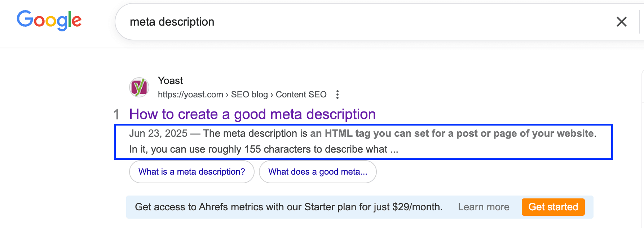Expand the 'What does a good meta...' question chip
644x228 pixels.
point(318,172)
